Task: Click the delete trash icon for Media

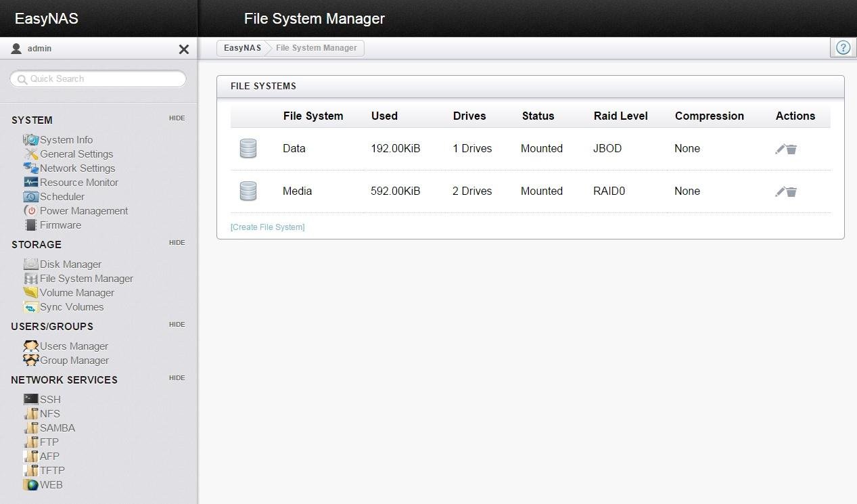Action: [791, 192]
